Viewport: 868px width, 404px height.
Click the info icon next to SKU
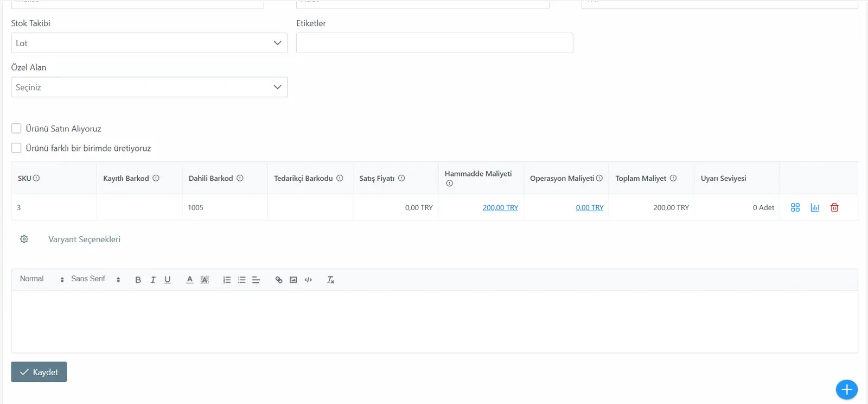tap(36, 178)
